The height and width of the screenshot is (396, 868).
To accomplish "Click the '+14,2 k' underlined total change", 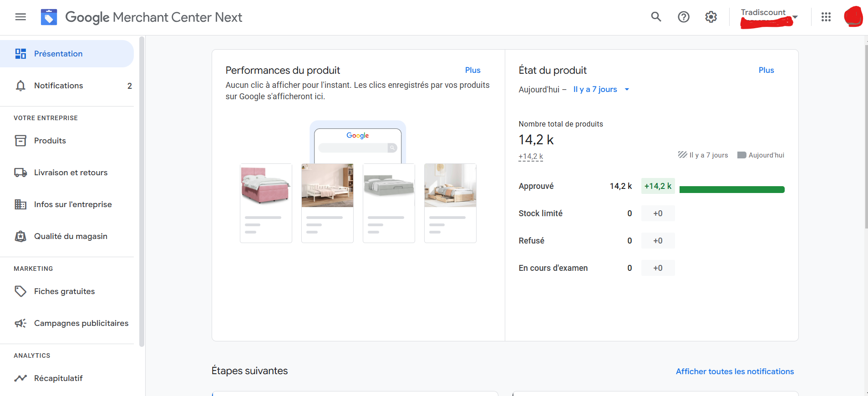I will pos(531,156).
